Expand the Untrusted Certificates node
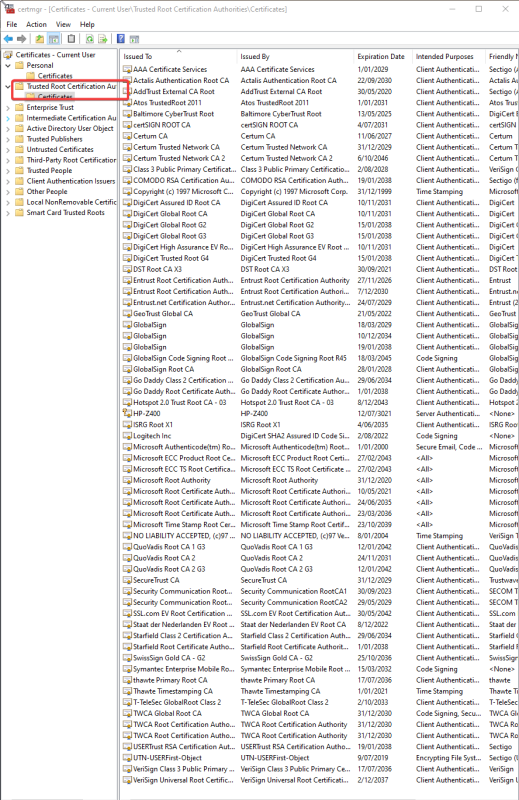 8,149
